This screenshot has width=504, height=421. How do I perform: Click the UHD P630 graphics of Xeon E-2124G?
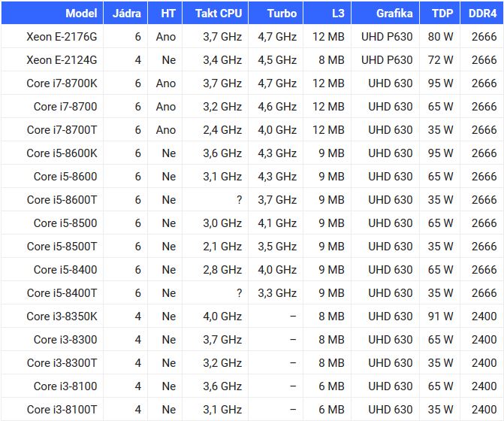(387, 60)
